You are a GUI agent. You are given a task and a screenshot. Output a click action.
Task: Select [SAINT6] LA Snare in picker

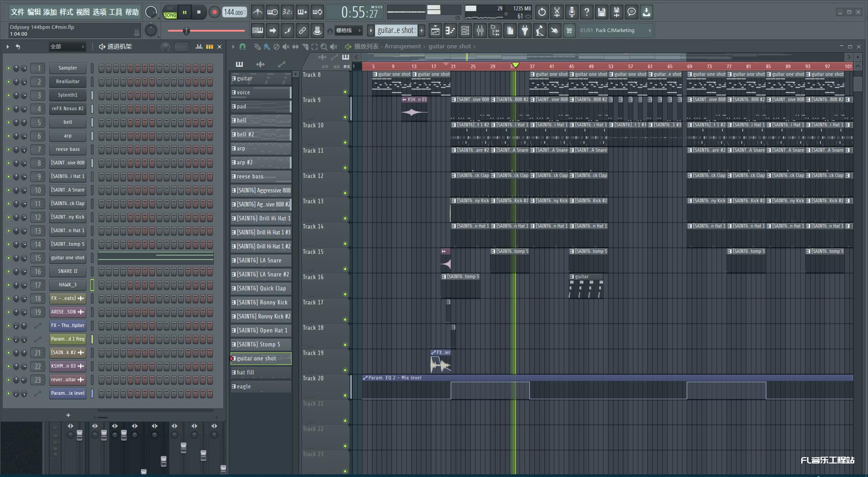261,261
